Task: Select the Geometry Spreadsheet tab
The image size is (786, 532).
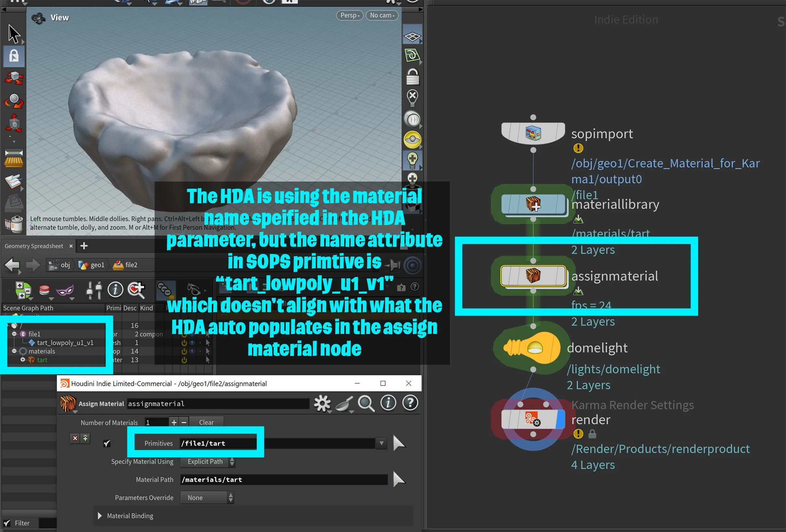Action: [34, 246]
